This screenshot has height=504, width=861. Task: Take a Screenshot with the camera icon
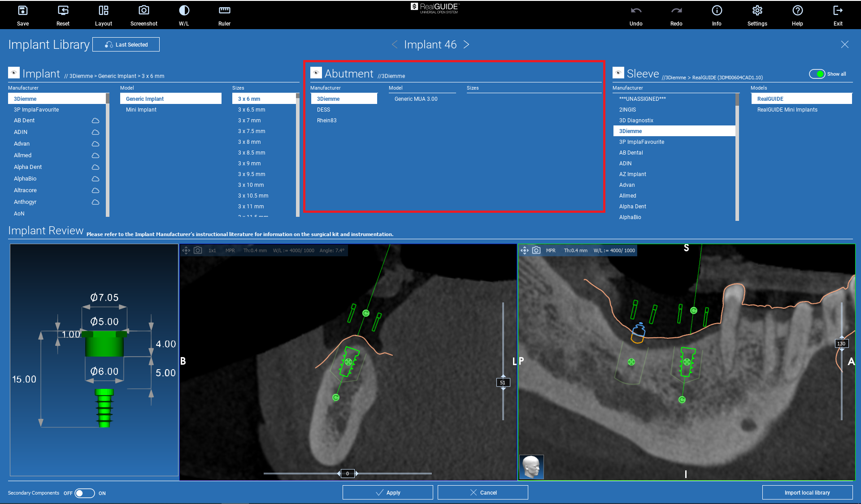(x=143, y=11)
